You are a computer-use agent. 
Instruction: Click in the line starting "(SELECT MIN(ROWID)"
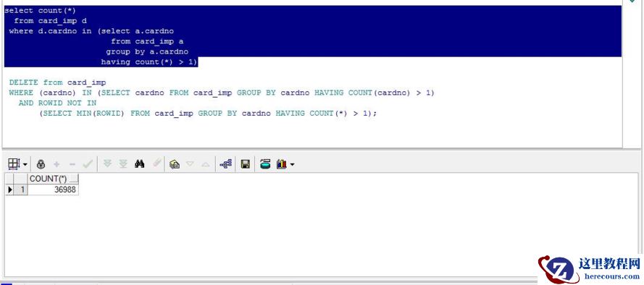(x=208, y=113)
